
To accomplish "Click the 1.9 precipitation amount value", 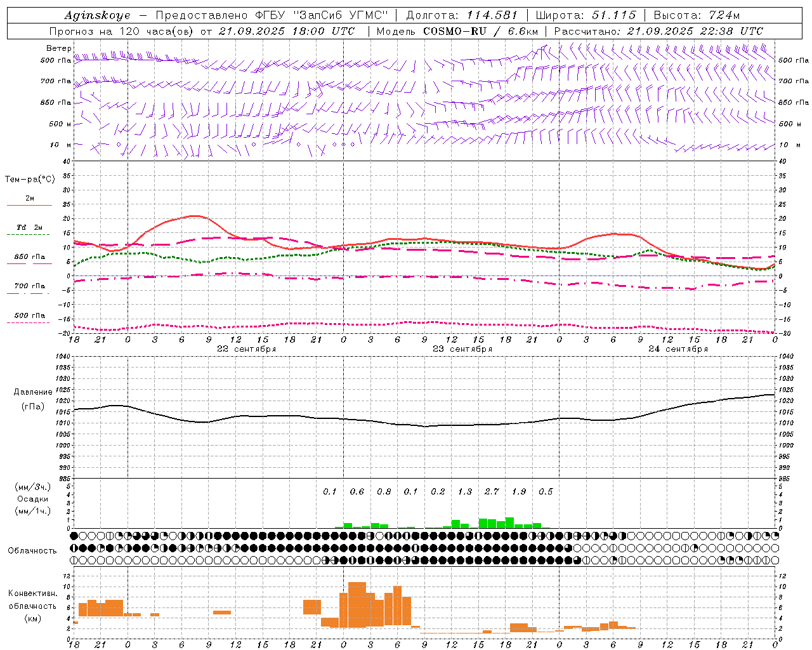I will click(x=519, y=491).
